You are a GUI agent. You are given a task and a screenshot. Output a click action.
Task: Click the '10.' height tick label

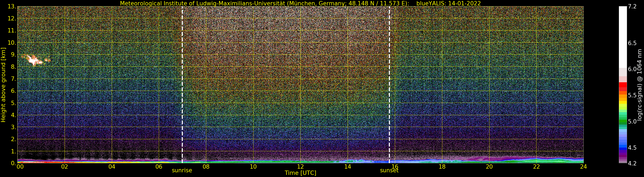point(12,43)
